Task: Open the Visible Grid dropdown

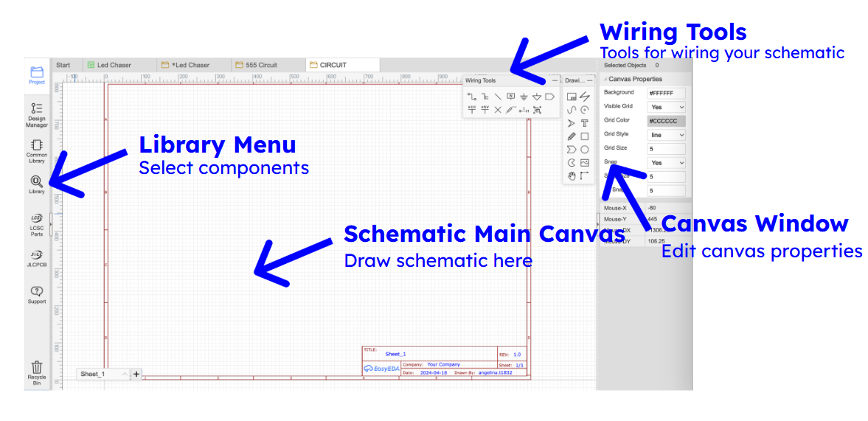Action: pos(667,107)
